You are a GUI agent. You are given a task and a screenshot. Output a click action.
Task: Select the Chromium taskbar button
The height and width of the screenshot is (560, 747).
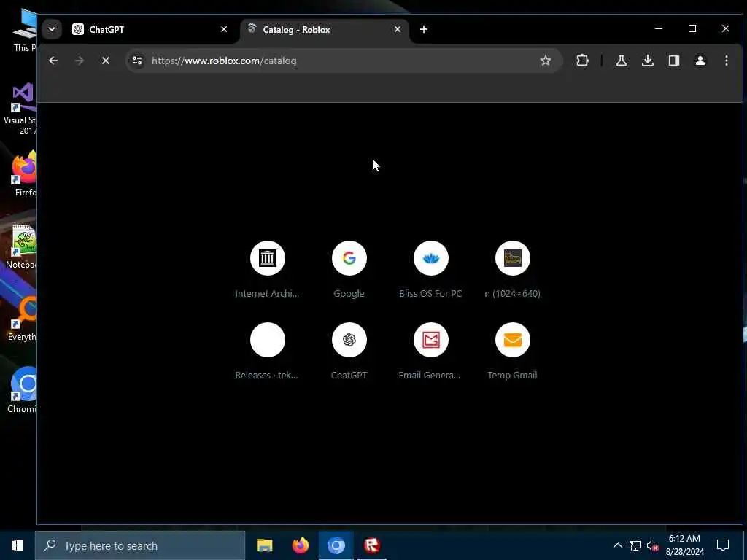tap(336, 545)
